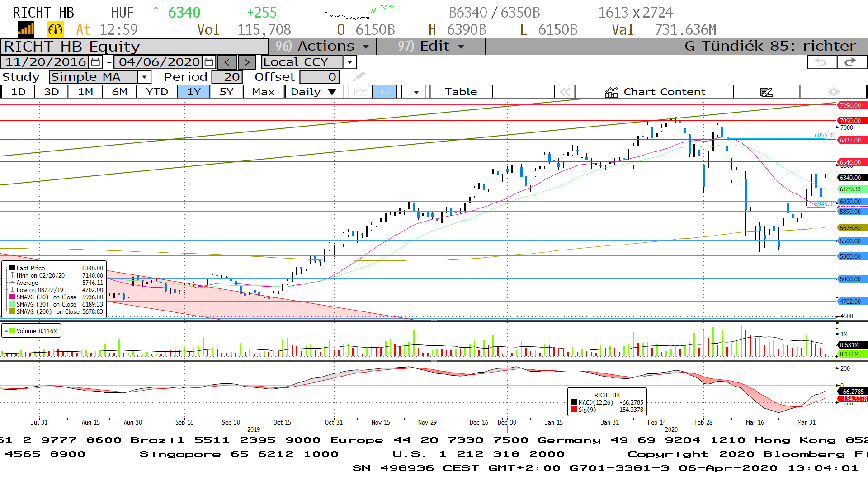Click the Period 20 input field
The width and height of the screenshot is (868, 486).
coord(227,77)
